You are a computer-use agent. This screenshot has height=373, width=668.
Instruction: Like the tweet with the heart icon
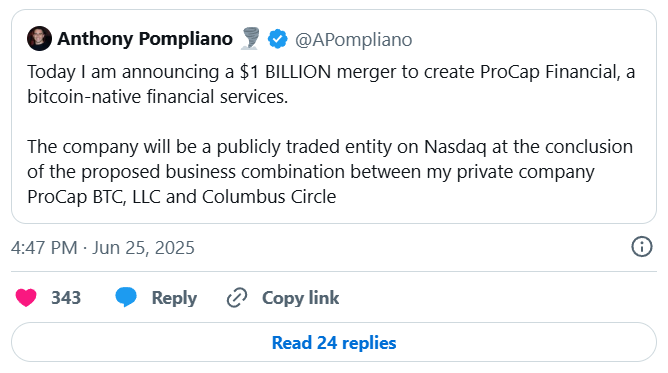[26, 298]
